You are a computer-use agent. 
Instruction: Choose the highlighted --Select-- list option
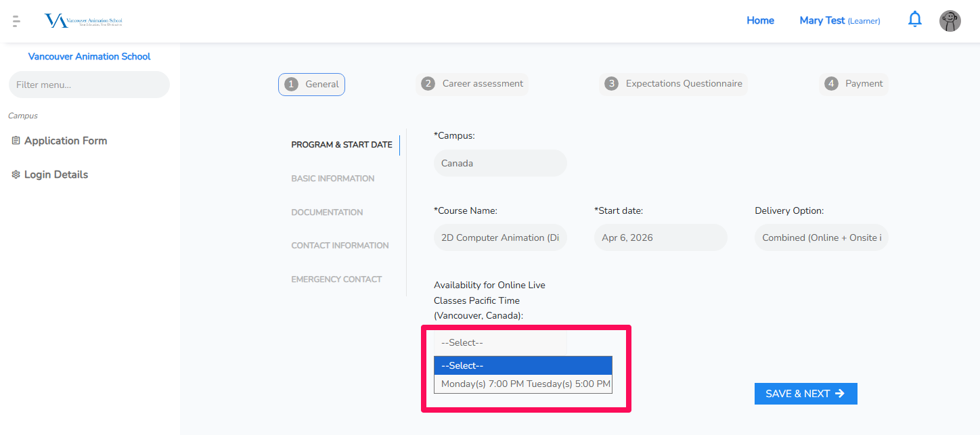(523, 365)
